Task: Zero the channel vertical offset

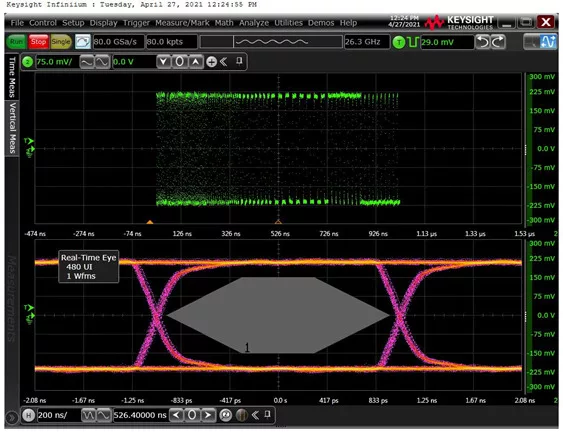Action: coord(180,62)
